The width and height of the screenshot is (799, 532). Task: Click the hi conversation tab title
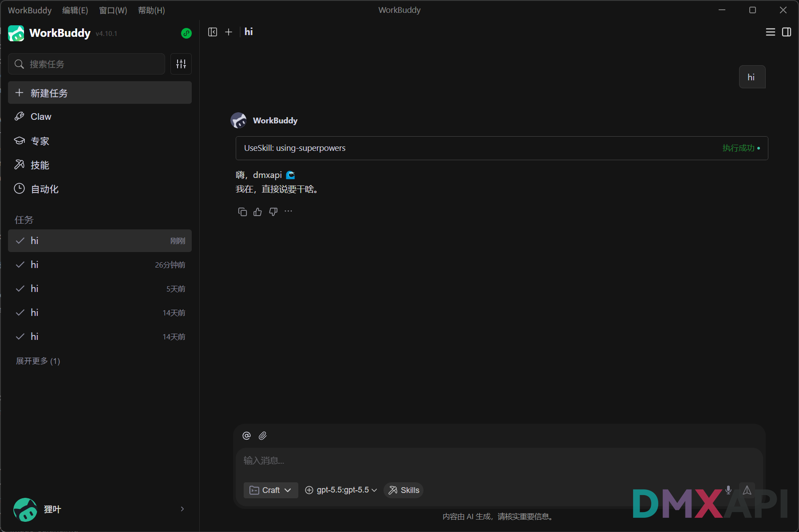pos(249,32)
